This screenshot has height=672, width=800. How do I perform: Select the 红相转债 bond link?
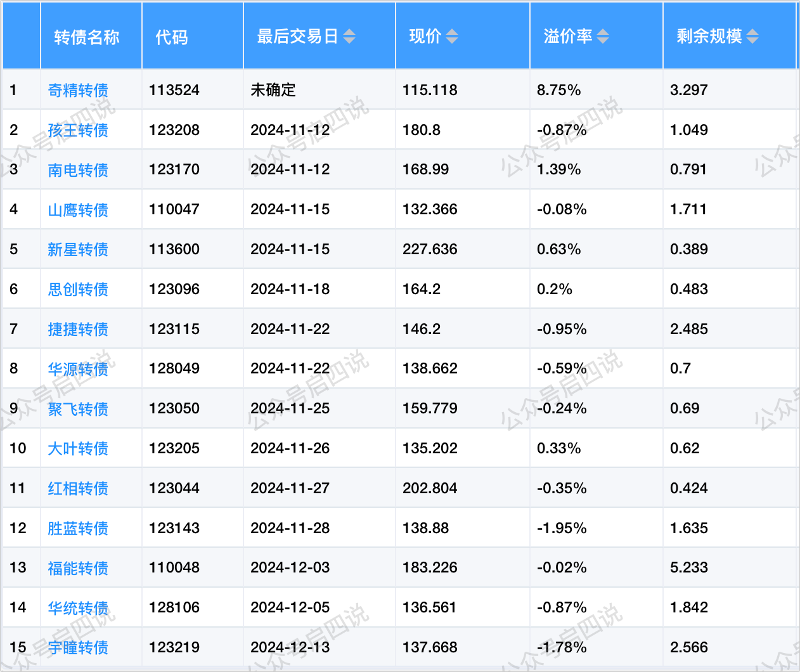78,489
